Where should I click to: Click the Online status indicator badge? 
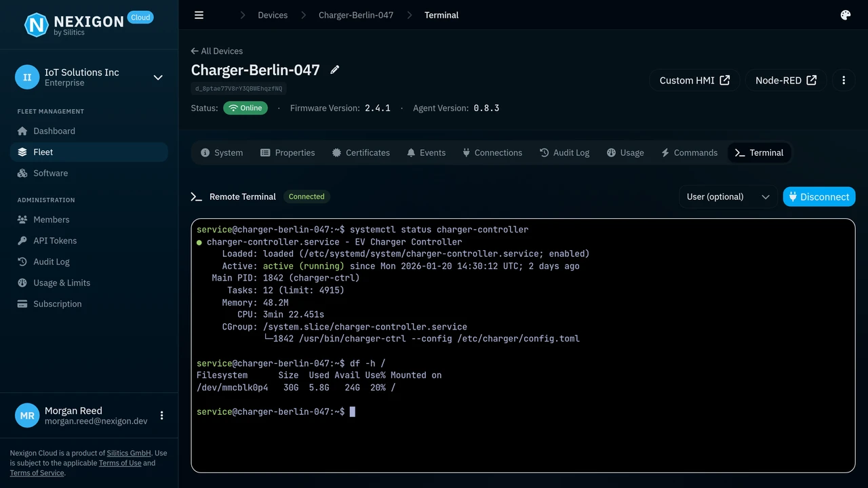(245, 108)
